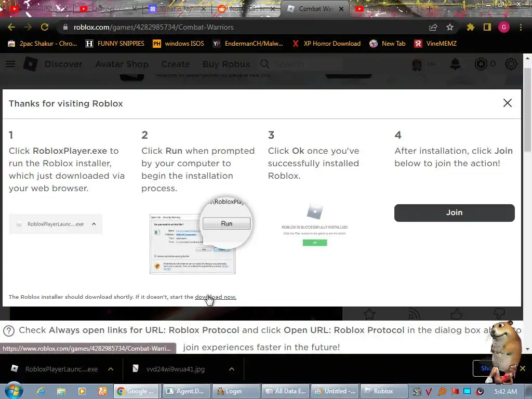Open the Robux balance icon
The image size is (532, 399).
(481, 64)
